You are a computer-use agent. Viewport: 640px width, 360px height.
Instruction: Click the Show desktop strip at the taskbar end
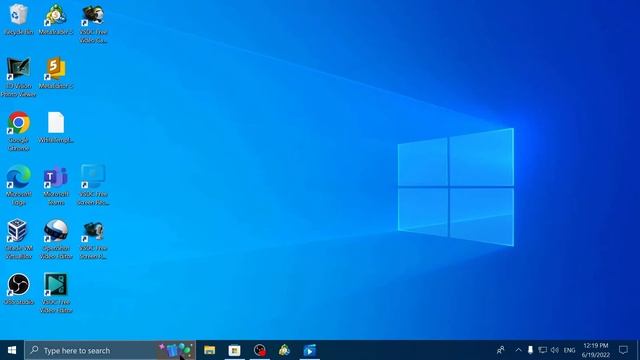(638, 350)
